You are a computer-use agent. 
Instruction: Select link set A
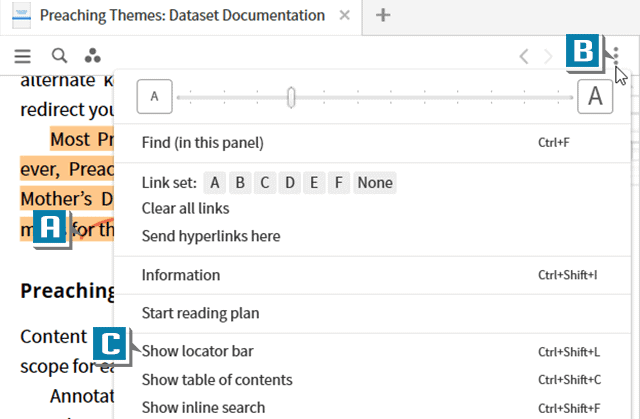pos(215,182)
